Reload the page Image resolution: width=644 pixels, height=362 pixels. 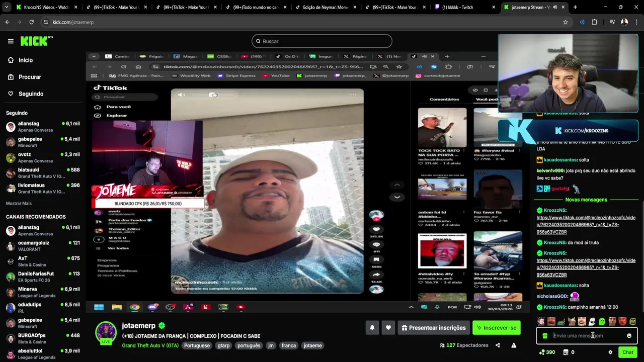tap(31, 22)
